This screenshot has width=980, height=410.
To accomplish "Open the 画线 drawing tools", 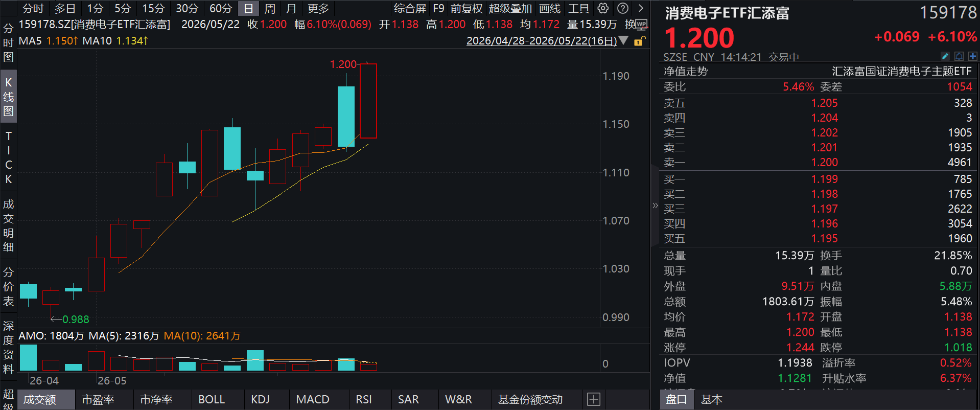I will [550, 8].
